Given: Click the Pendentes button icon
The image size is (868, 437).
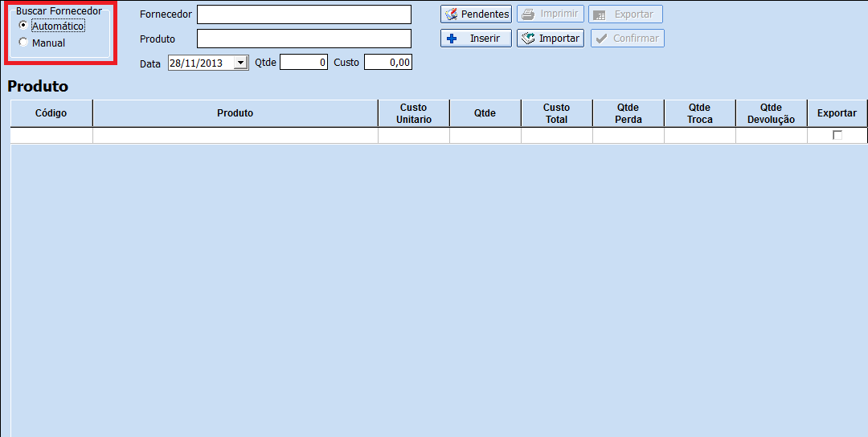Looking at the screenshot, I should coord(451,14).
